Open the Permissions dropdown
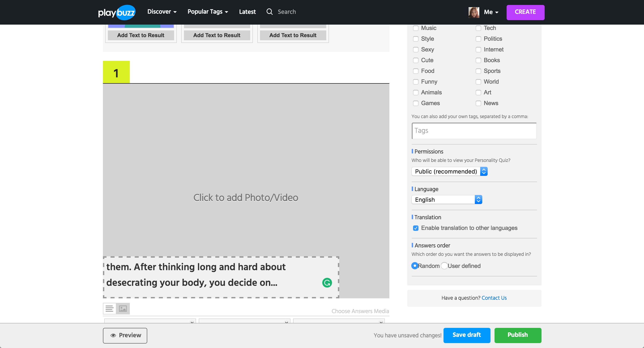This screenshot has width=644, height=348. click(x=449, y=171)
